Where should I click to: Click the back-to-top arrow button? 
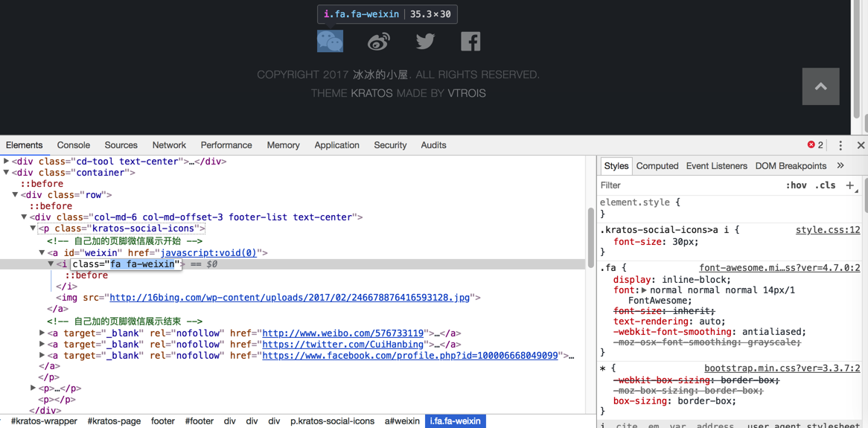pyautogui.click(x=821, y=86)
